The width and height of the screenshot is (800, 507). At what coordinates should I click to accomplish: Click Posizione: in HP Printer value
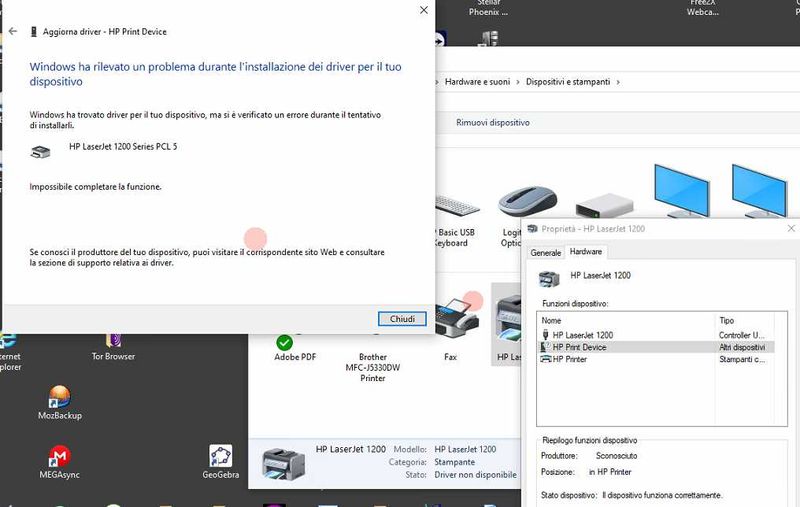pyautogui.click(x=610, y=472)
